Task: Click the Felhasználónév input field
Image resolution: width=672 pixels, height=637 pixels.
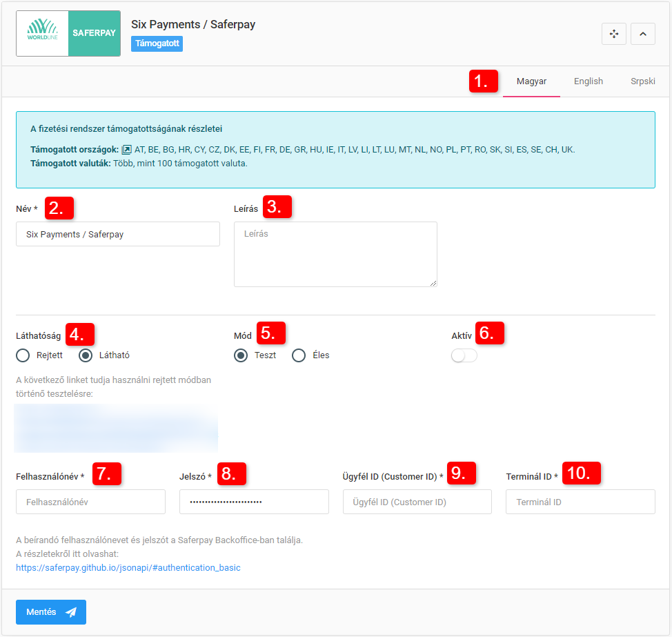Action: [x=90, y=502]
